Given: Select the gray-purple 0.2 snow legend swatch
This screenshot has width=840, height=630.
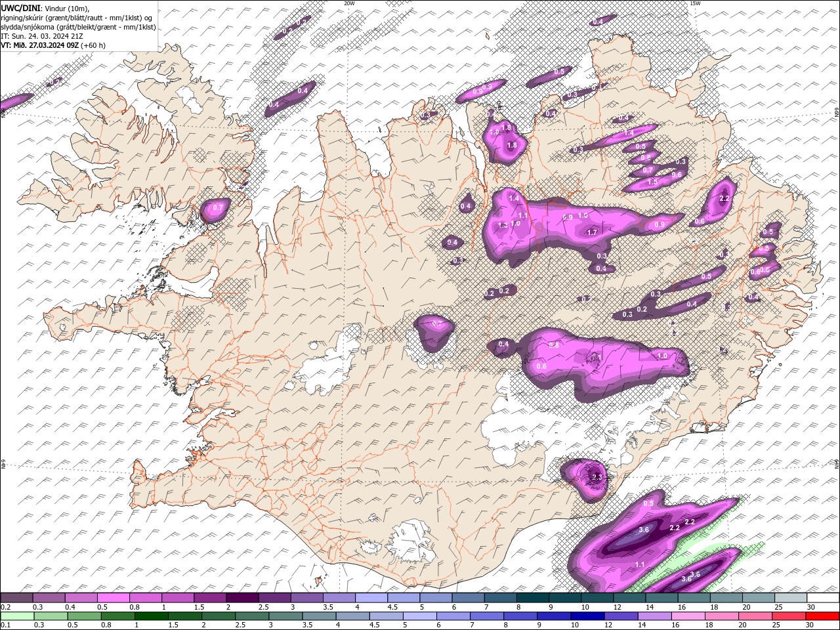Looking at the screenshot, I should pyautogui.click(x=16, y=598).
